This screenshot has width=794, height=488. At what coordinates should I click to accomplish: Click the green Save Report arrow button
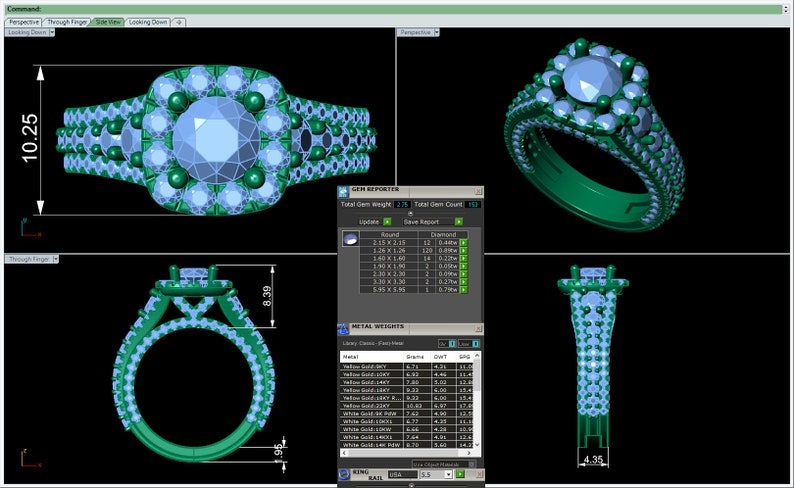(x=459, y=222)
